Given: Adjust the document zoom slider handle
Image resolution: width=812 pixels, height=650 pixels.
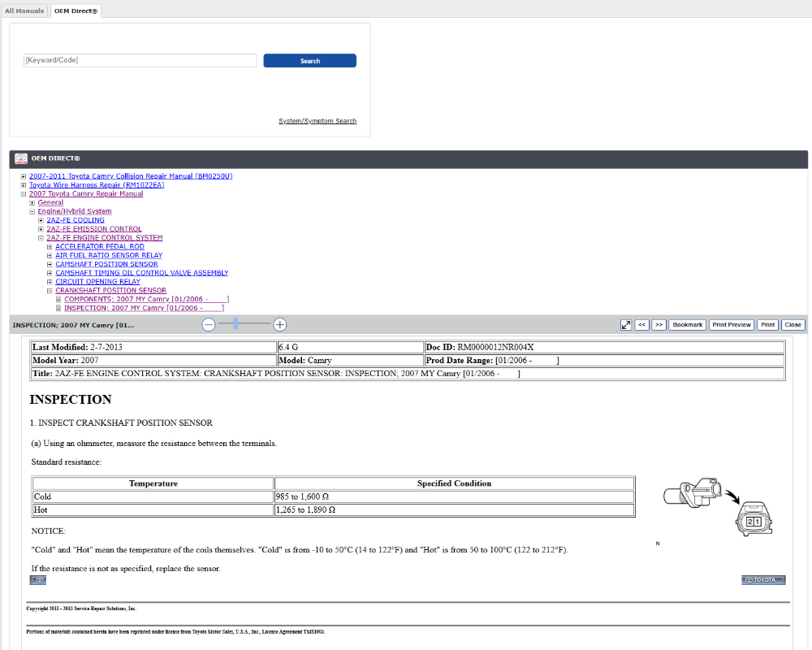Looking at the screenshot, I should 235,324.
